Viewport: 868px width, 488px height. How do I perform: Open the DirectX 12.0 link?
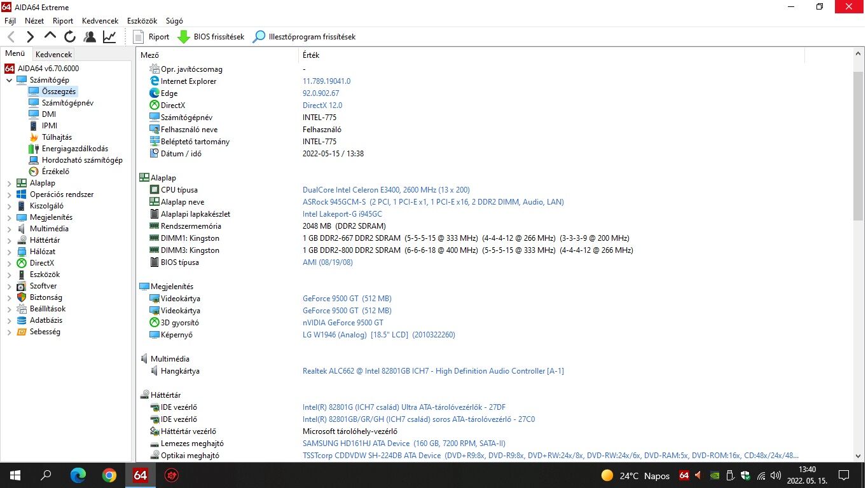[322, 105]
